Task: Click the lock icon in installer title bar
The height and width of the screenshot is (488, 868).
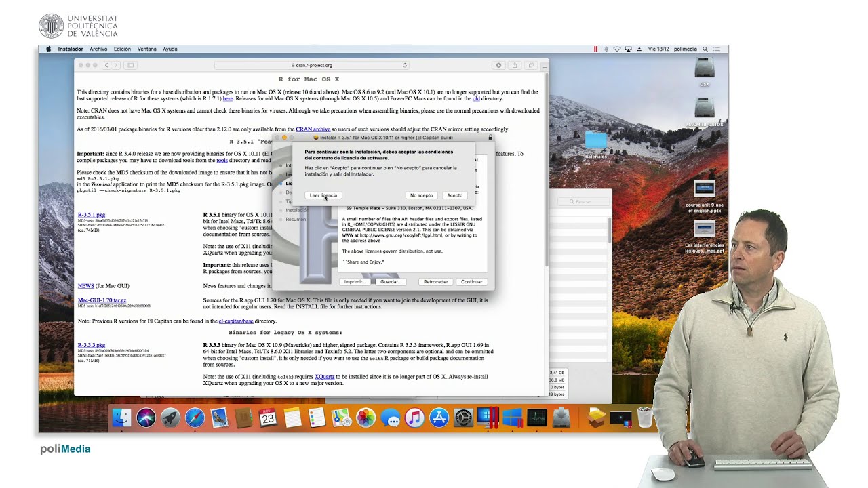Action: click(x=490, y=138)
